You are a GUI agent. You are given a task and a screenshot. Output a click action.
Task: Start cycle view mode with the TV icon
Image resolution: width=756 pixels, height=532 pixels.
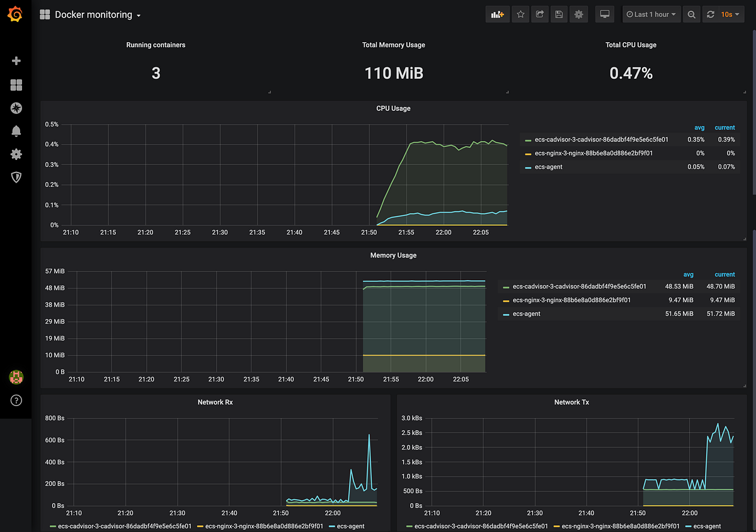click(x=604, y=14)
